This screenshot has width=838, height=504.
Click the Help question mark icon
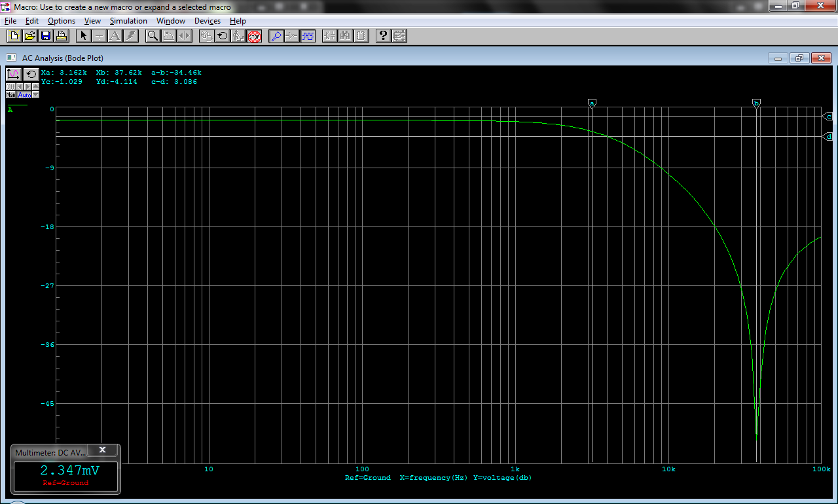(x=384, y=36)
